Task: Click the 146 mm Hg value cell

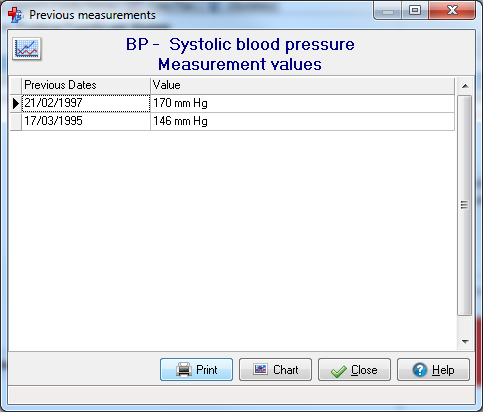Action: pos(303,121)
